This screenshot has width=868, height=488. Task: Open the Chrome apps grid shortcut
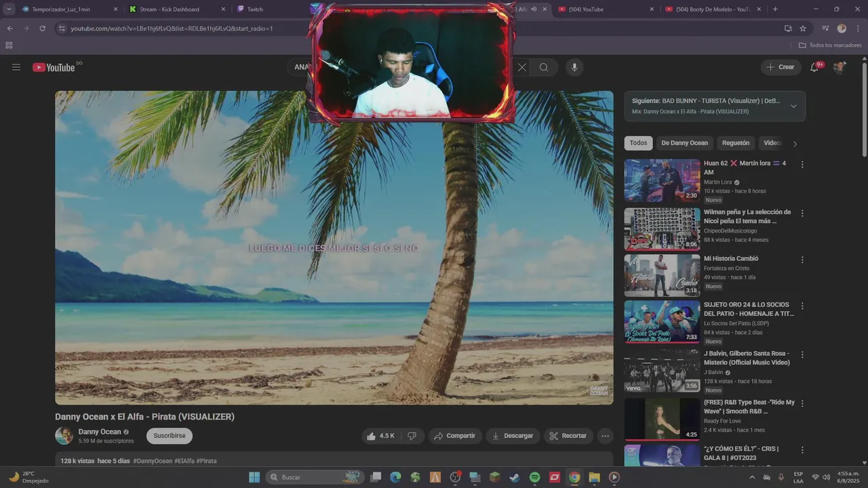[x=9, y=45]
